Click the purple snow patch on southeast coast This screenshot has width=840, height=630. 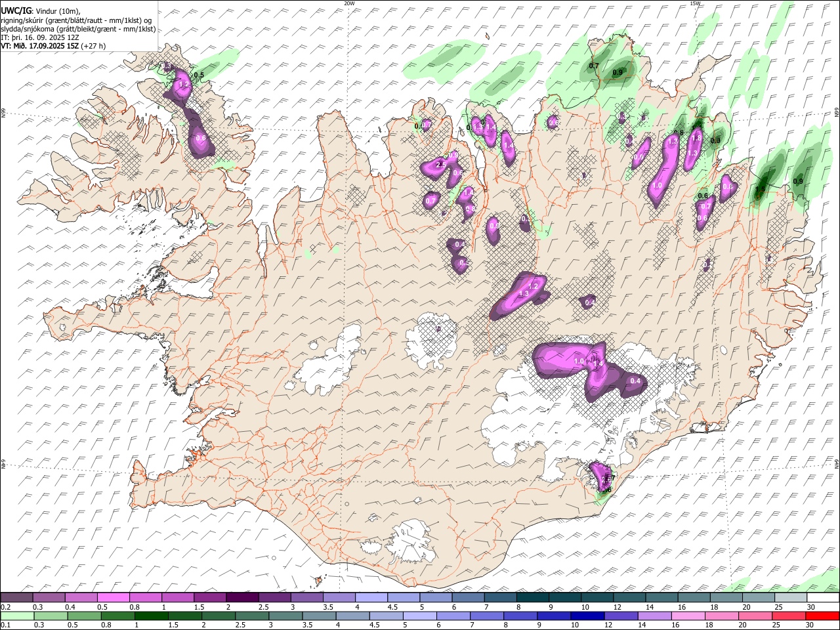tap(601, 476)
